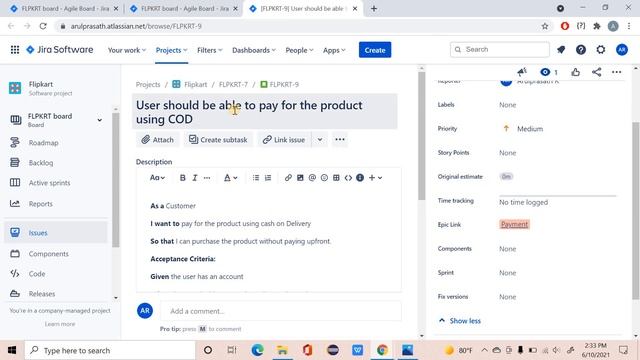This screenshot has height=360, width=640.
Task: Open the help question mark icon
Action: coord(581,50)
